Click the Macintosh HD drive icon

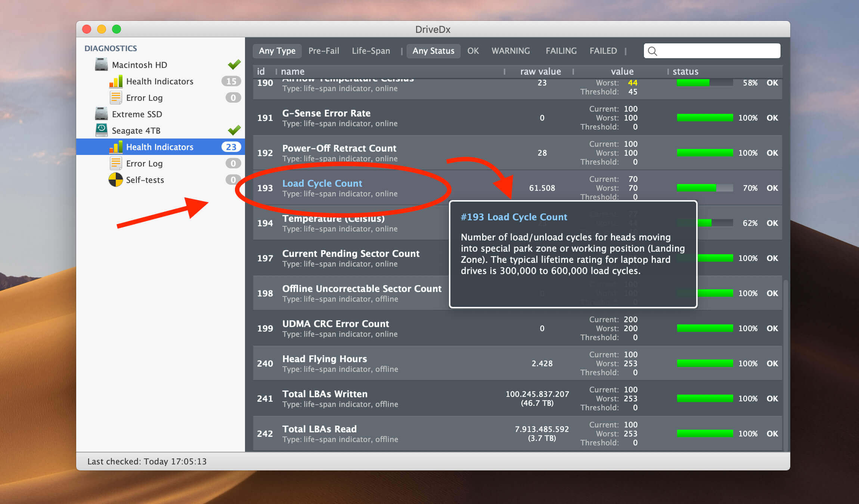click(x=101, y=65)
